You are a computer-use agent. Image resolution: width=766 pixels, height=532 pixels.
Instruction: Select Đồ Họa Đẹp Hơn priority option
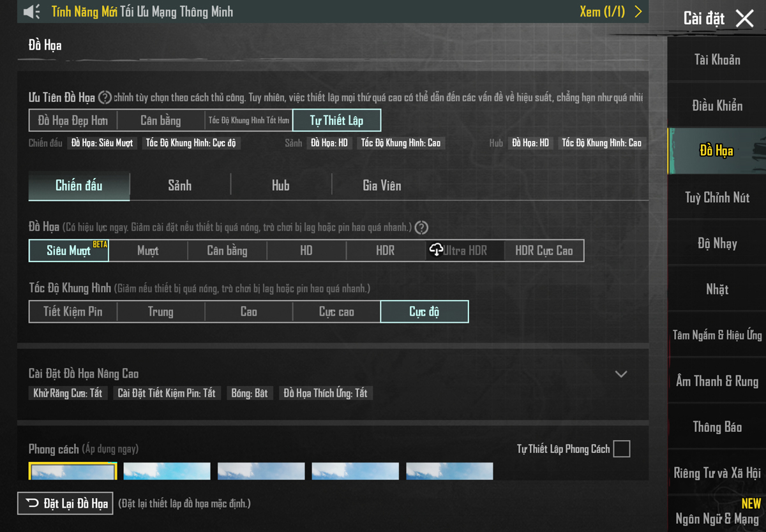(x=73, y=120)
